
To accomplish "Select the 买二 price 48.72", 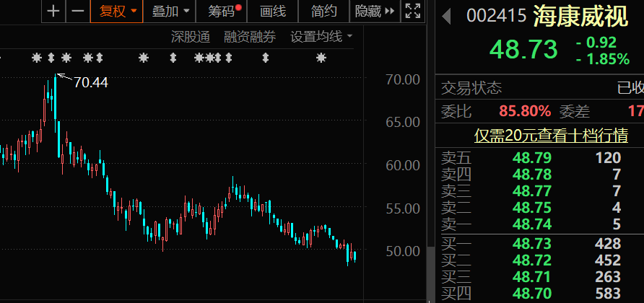I will pyautogui.click(x=532, y=260).
